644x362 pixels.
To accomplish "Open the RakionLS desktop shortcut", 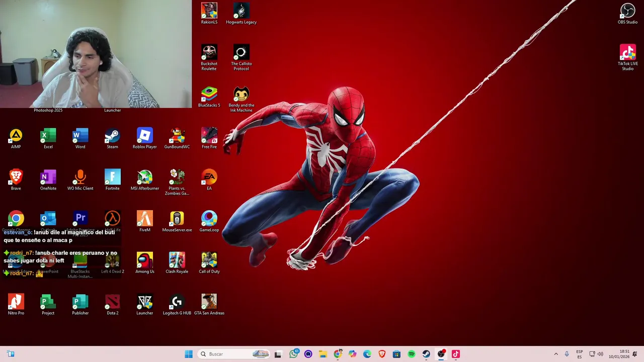I will click(x=209, y=14).
